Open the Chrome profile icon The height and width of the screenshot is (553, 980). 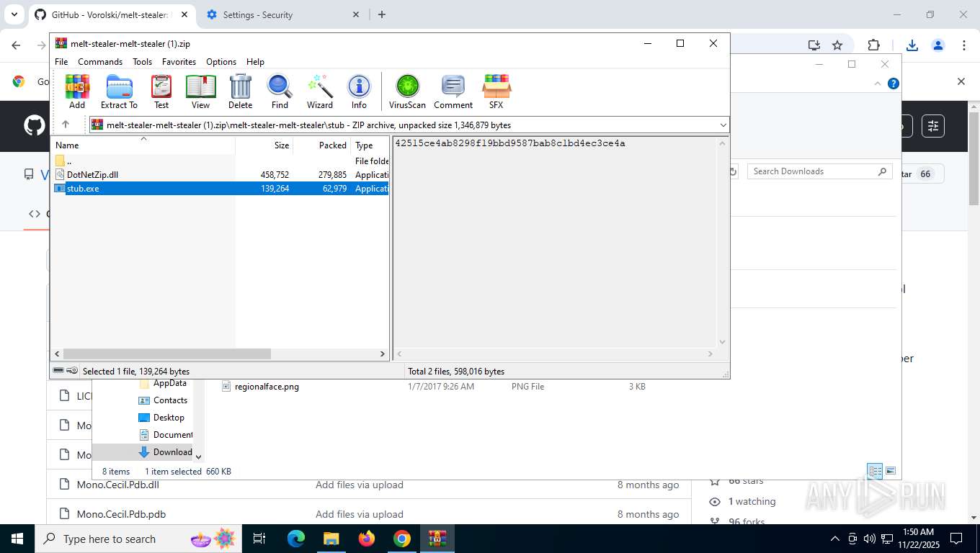(938, 45)
